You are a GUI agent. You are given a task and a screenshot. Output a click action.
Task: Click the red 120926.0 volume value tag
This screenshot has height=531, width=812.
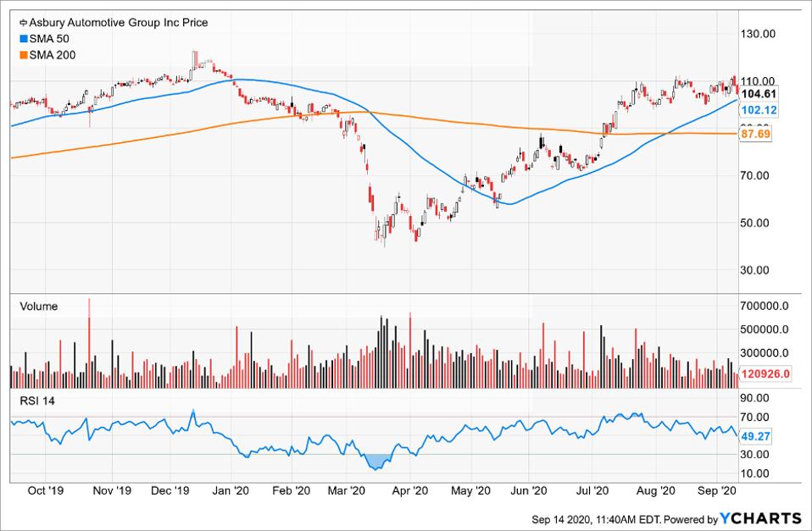point(765,373)
